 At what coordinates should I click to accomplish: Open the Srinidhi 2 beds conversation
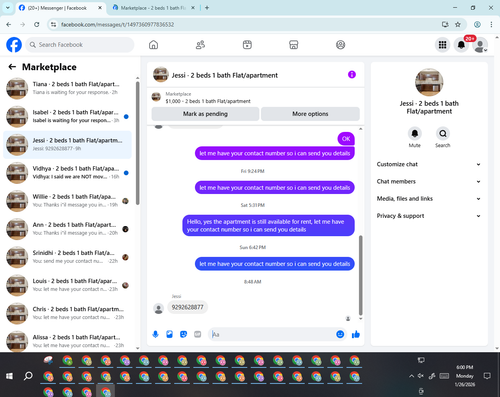pos(67,257)
